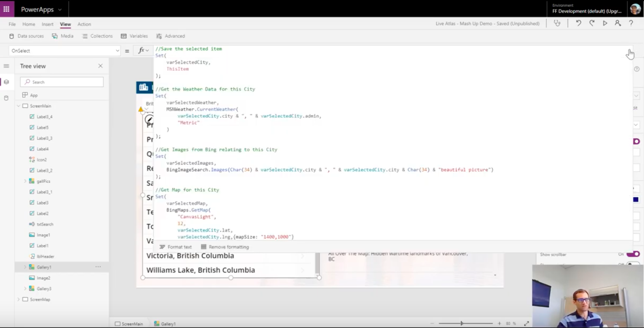644x328 pixels.
Task: Run the App checker stethoscope icon
Action: pyautogui.click(x=557, y=23)
